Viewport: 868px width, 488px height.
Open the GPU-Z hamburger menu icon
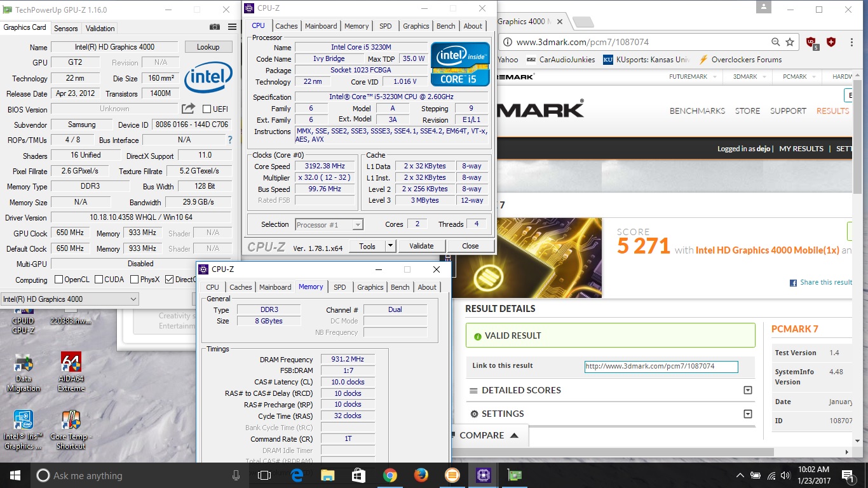(232, 27)
